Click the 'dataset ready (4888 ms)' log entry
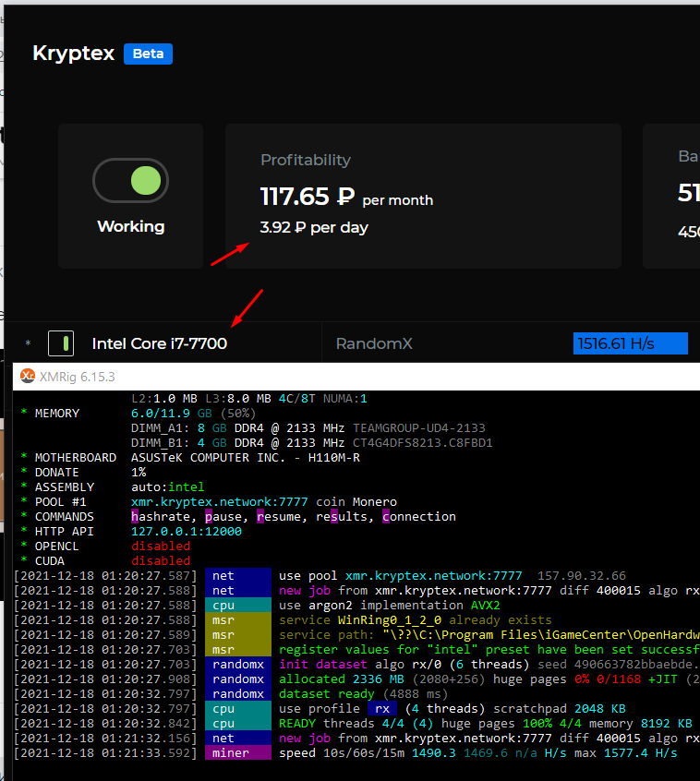The height and width of the screenshot is (781, 700). pos(363,694)
